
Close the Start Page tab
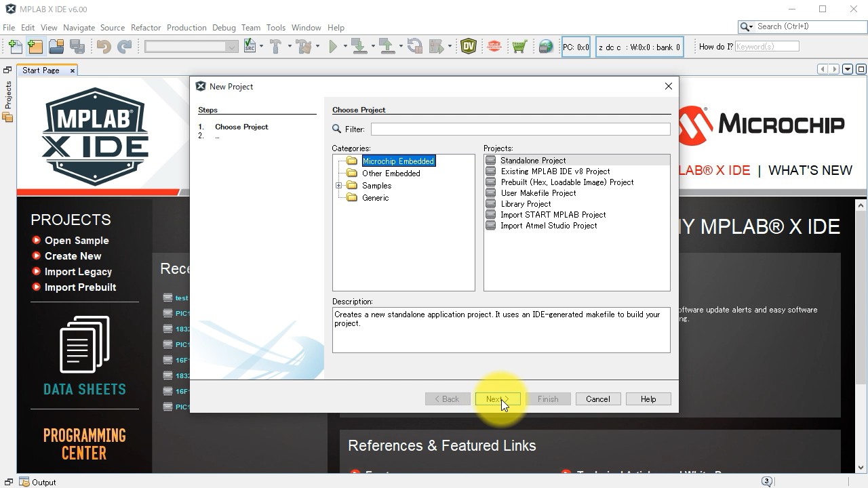(72, 70)
